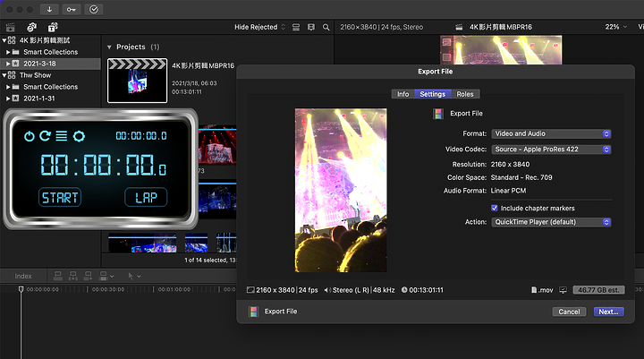Viewport: 644px width, 359px height.
Task: Click the export preview concert thumbnail
Action: 341,191
